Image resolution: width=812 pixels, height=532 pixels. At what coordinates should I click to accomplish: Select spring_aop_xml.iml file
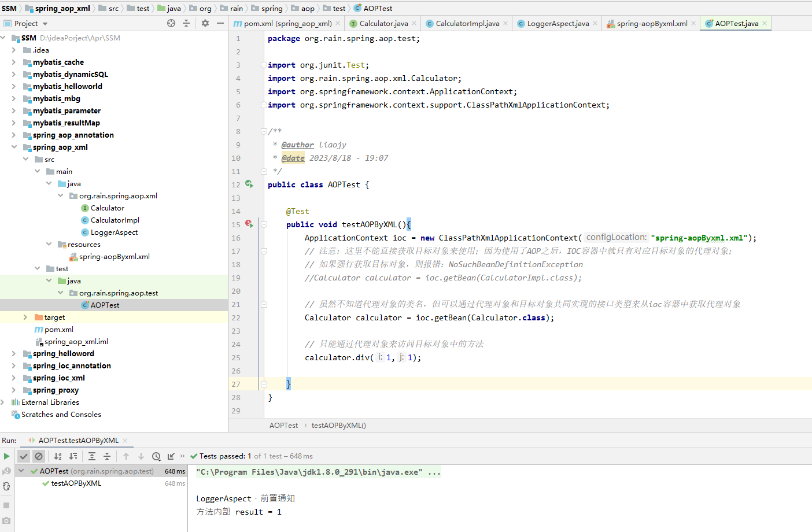(76, 342)
